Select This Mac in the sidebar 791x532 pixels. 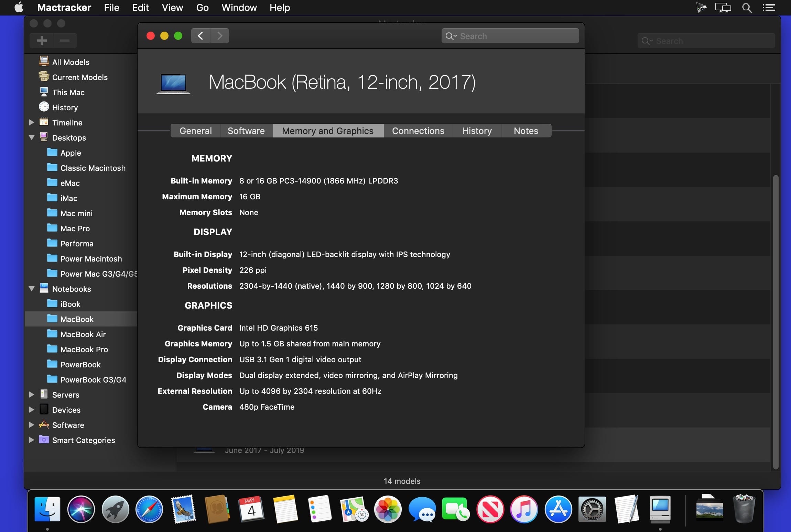click(x=68, y=92)
